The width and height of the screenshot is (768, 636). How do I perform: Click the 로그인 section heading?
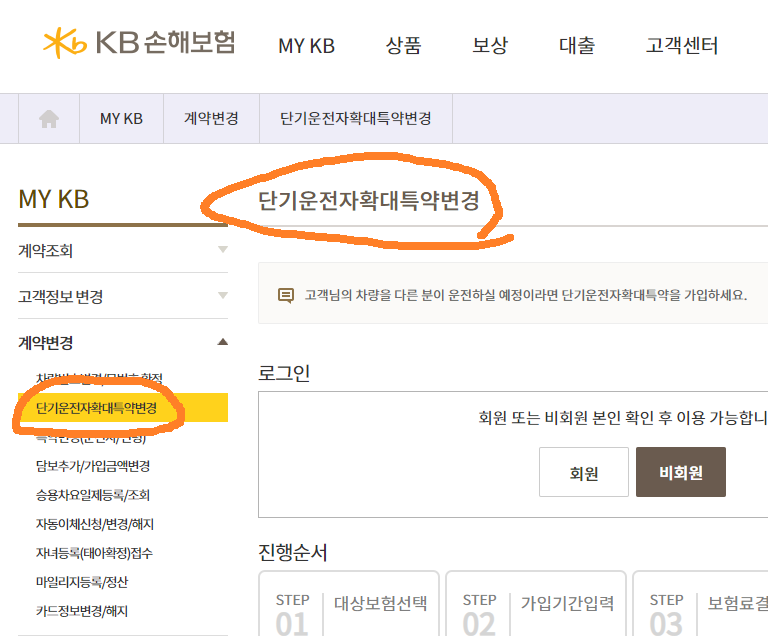pyautogui.click(x=284, y=373)
